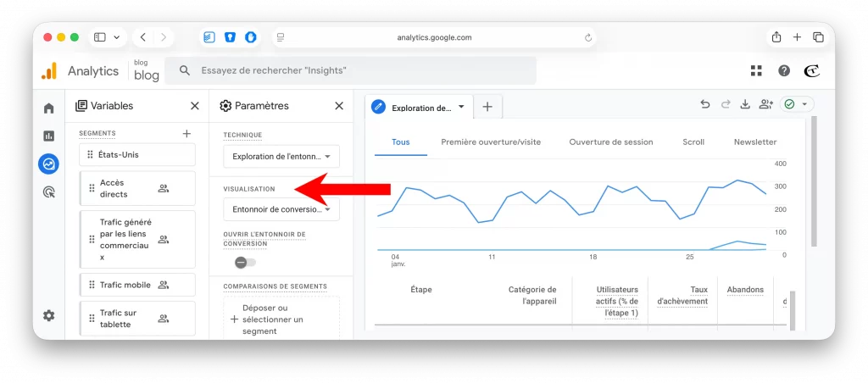This screenshot has height=383, width=868.
Task: Add a new segment with plus icon
Action: coord(187,134)
